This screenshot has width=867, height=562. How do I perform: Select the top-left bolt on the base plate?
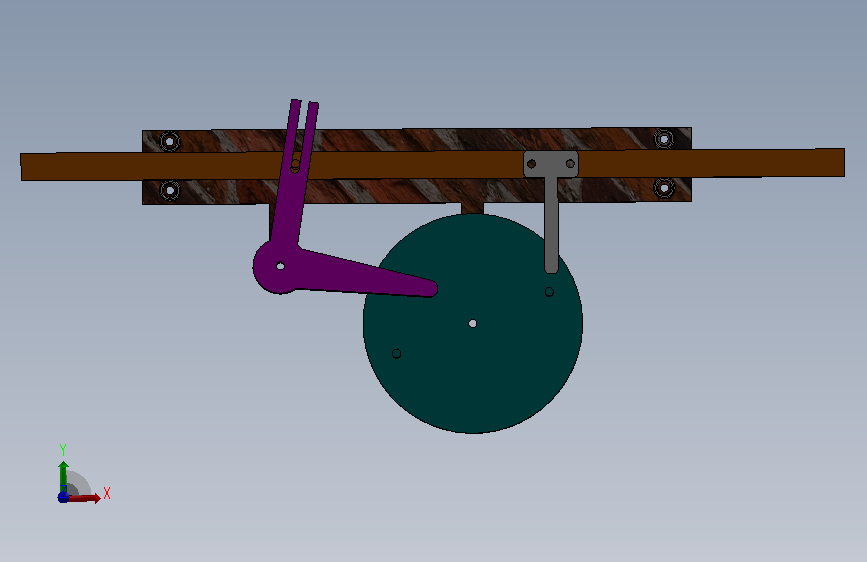tap(170, 142)
